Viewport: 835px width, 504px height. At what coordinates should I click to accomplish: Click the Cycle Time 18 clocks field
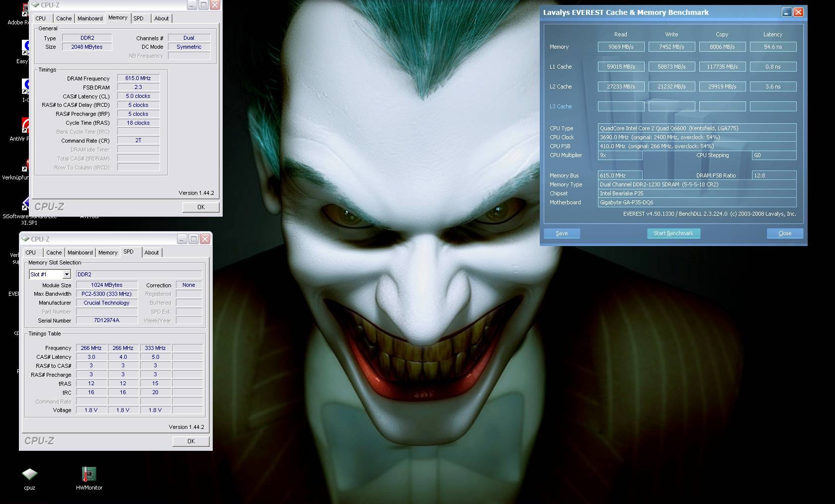(138, 123)
